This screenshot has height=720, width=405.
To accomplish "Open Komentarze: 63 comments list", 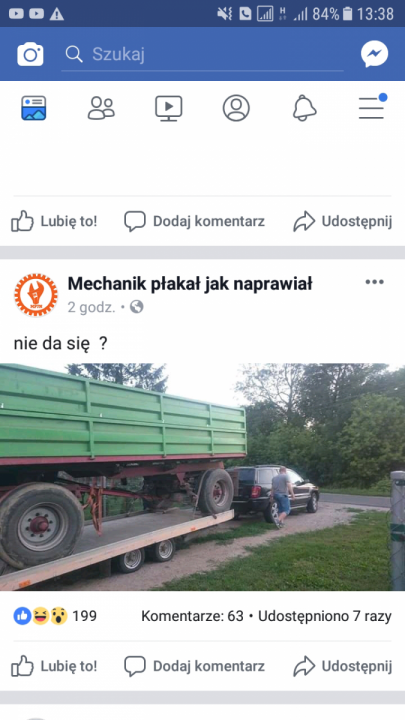I will 192,616.
